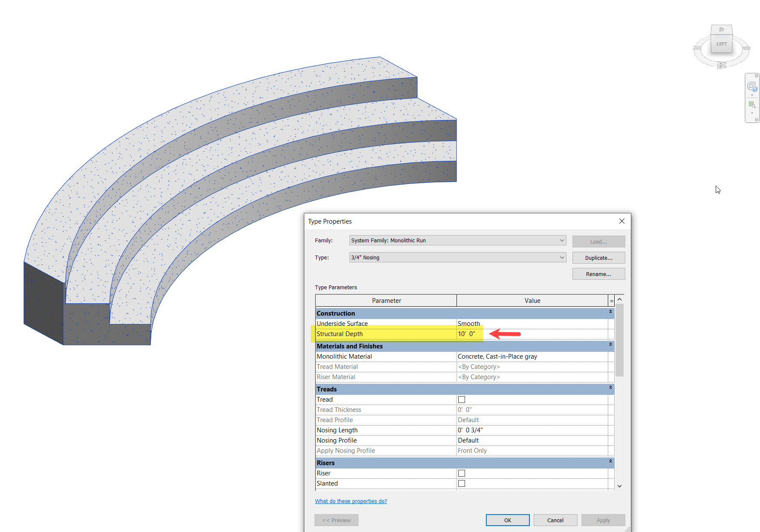Screen dimensions: 760x532
Task: Open the navigation wheel options arrow
Action: (752, 95)
